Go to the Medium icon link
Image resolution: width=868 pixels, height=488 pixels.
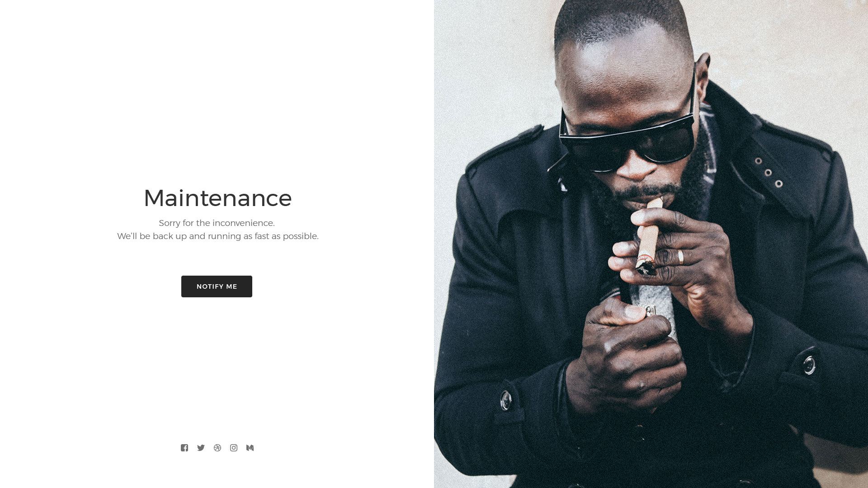point(250,448)
